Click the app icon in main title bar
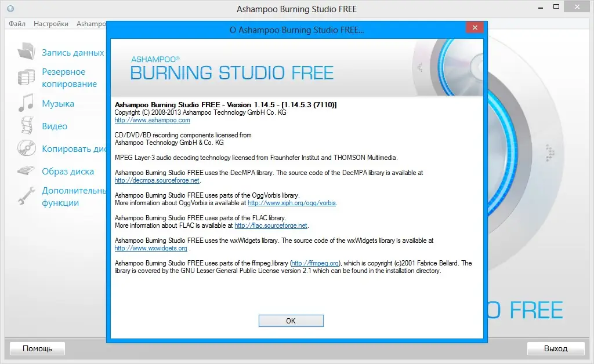The height and width of the screenshot is (364, 594). click(10, 8)
